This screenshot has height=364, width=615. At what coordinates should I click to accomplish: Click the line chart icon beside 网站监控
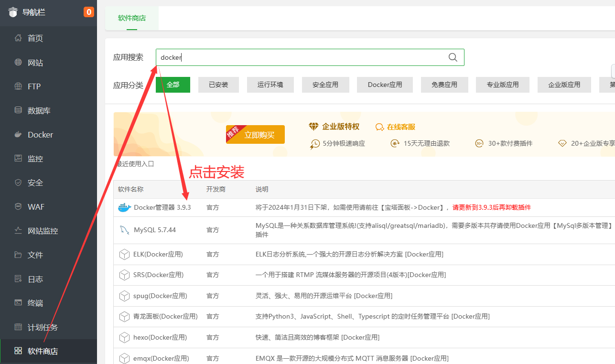pos(18,231)
